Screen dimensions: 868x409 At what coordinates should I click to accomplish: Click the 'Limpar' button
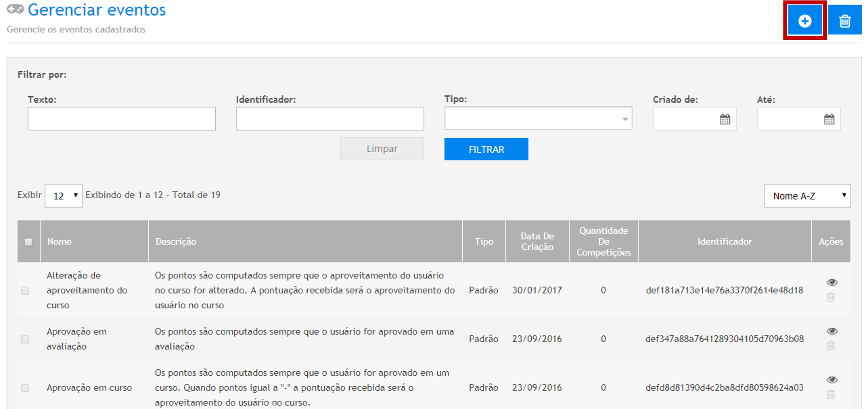click(382, 149)
